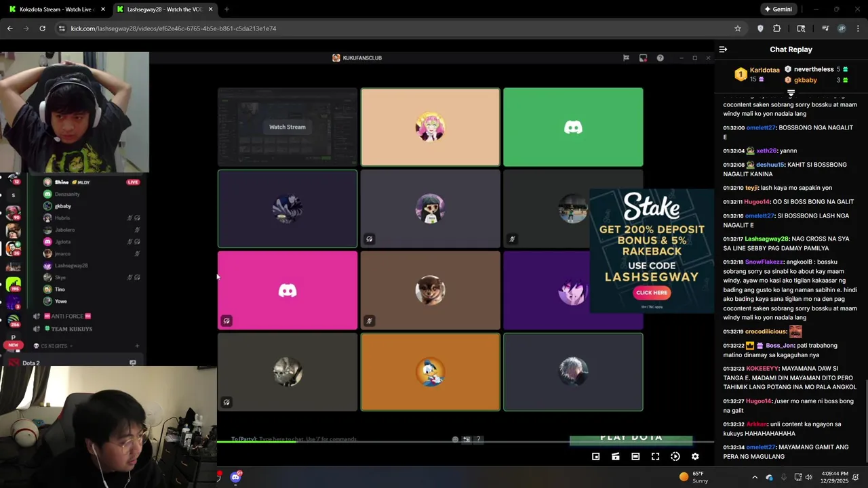Open the clock showing 4:09:44 PM
The height and width of the screenshot is (488, 868).
834,477
